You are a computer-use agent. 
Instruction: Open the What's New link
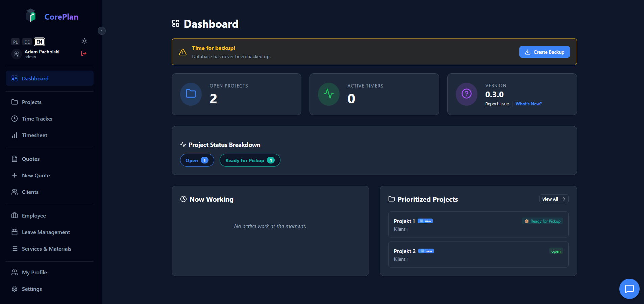click(x=528, y=104)
